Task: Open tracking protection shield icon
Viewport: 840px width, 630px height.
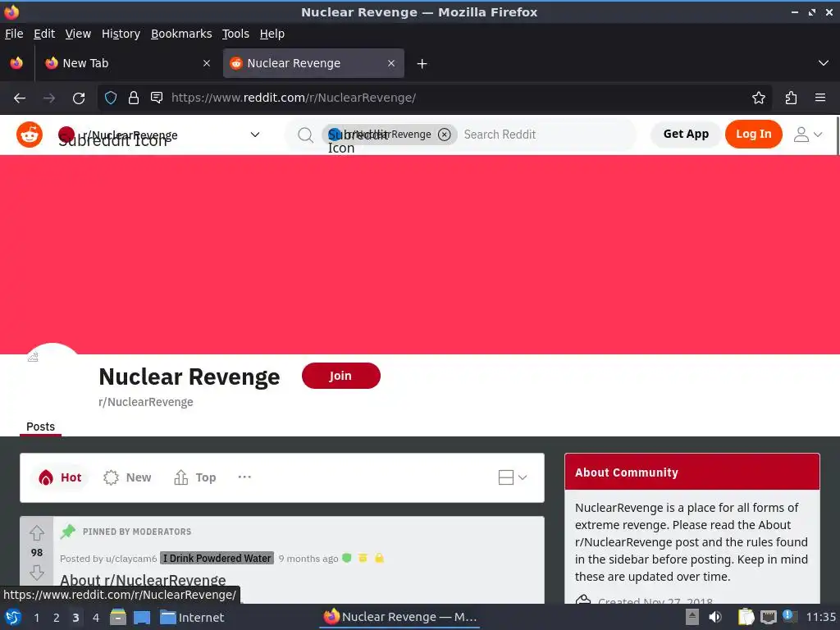Action: (x=111, y=98)
